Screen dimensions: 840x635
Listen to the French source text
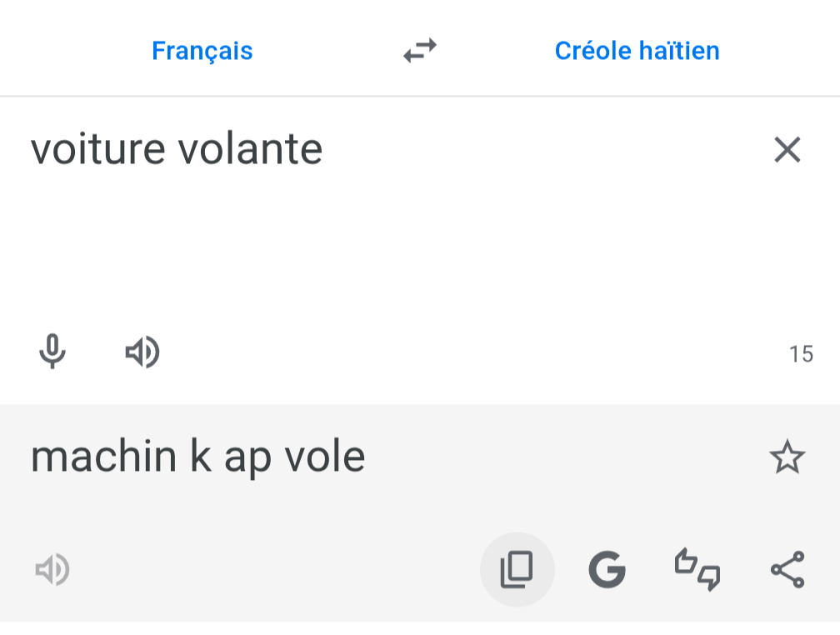(x=142, y=352)
